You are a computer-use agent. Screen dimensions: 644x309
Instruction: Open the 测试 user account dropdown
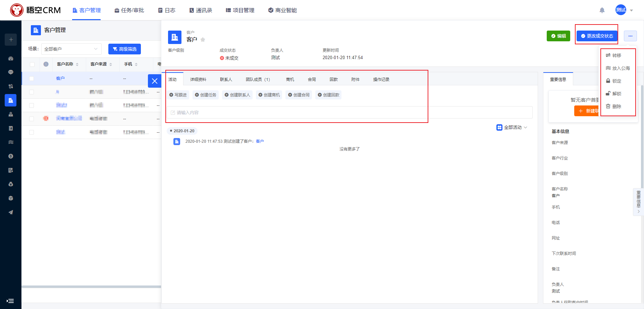click(624, 10)
